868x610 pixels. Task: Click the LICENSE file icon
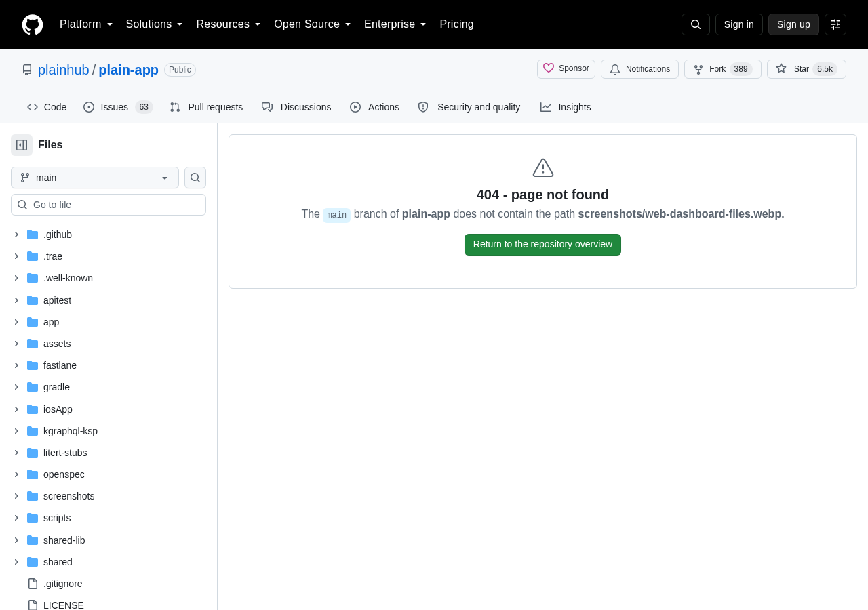(33, 605)
